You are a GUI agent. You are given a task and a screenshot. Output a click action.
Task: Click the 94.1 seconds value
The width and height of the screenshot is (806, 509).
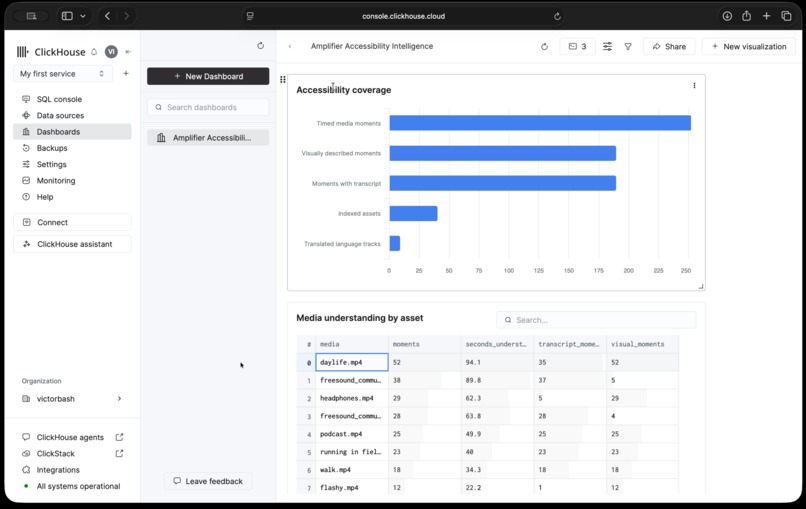pyautogui.click(x=498, y=362)
